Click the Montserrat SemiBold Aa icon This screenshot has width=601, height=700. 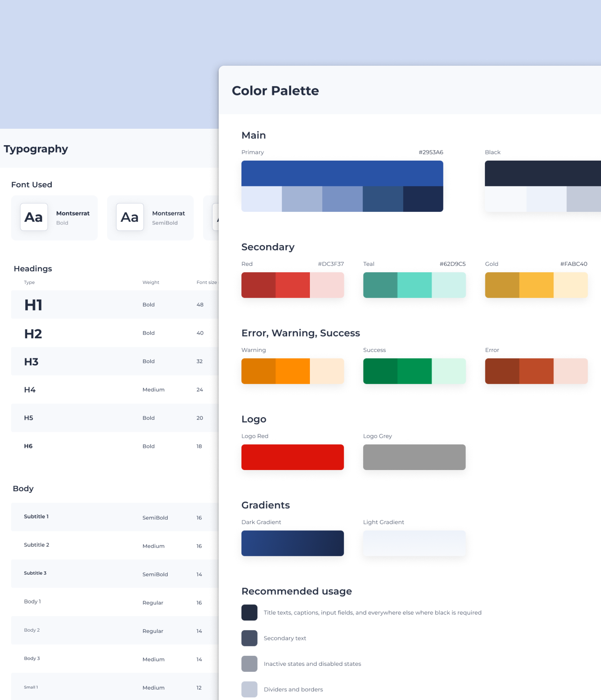click(130, 217)
